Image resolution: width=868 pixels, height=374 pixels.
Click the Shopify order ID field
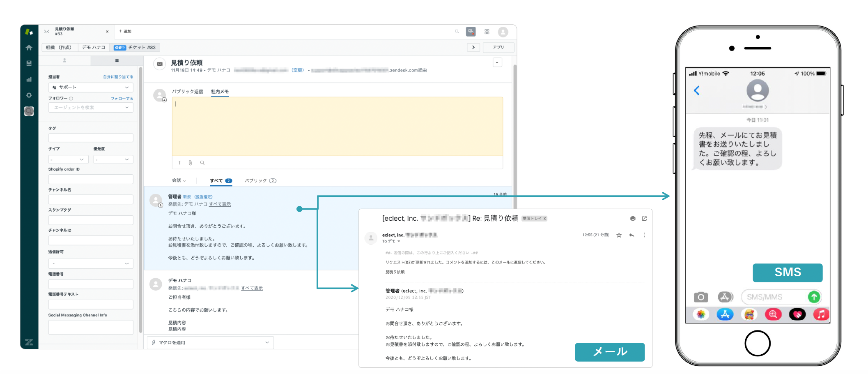tap(91, 179)
